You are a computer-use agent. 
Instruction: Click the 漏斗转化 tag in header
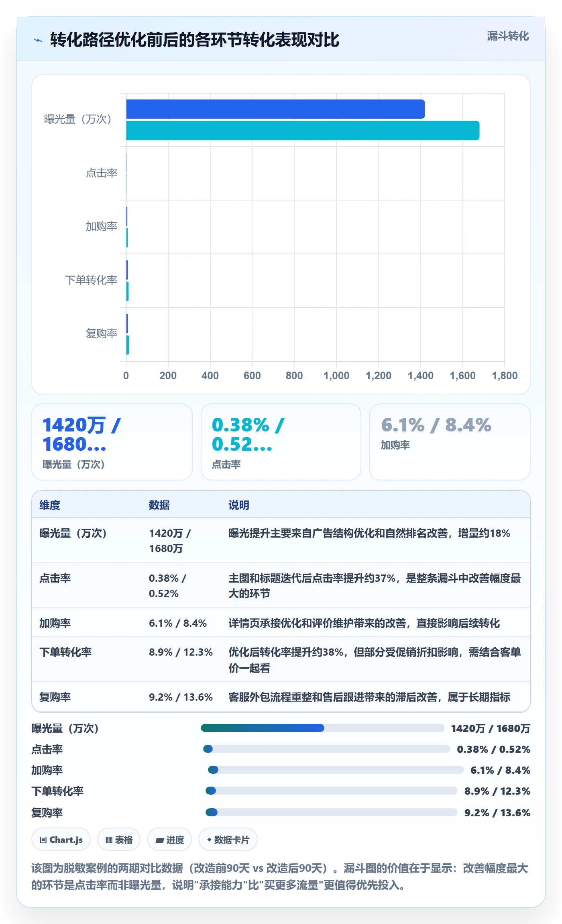pos(508,36)
